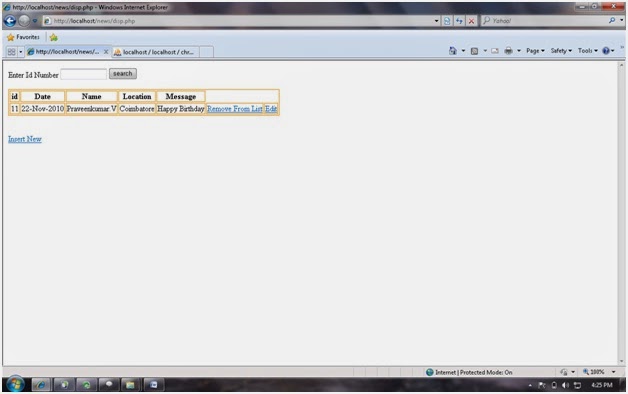Click the Print icon in command bar
628x394 pixels.
tap(508, 51)
